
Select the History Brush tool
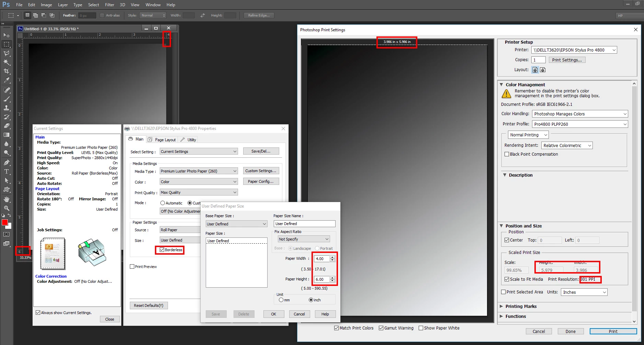(7, 117)
